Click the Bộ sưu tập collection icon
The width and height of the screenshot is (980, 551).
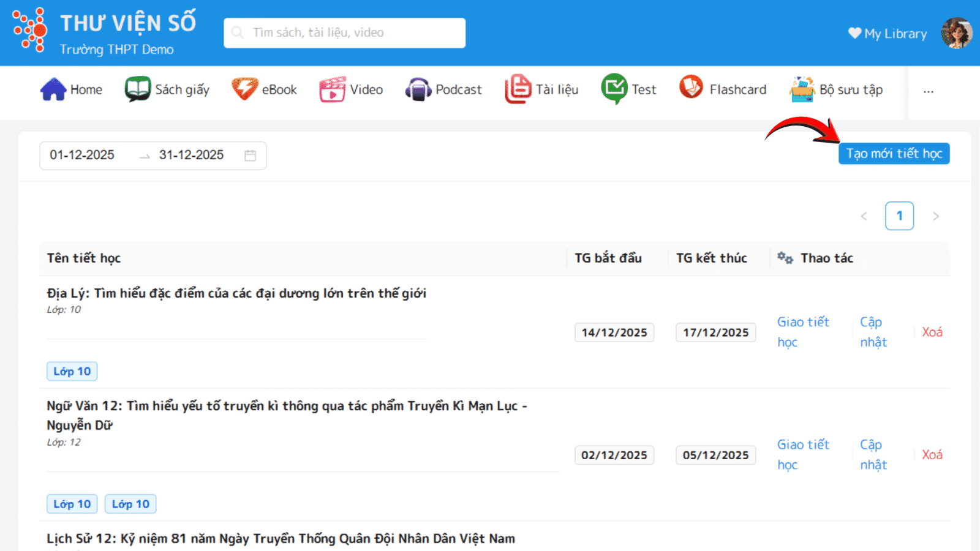(802, 89)
